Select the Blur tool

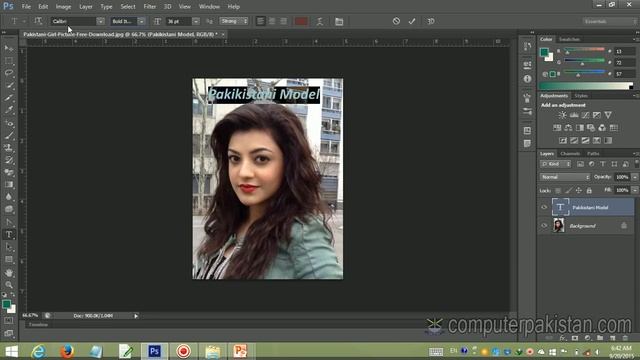tap(9, 197)
